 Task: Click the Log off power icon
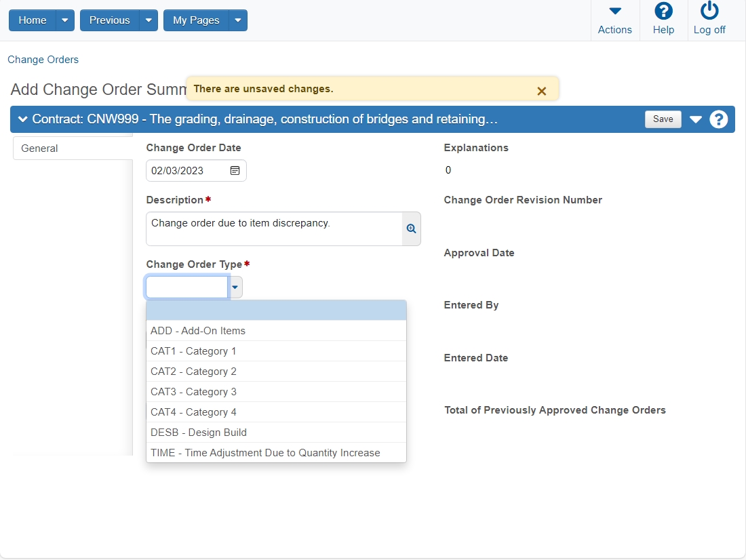click(x=709, y=11)
